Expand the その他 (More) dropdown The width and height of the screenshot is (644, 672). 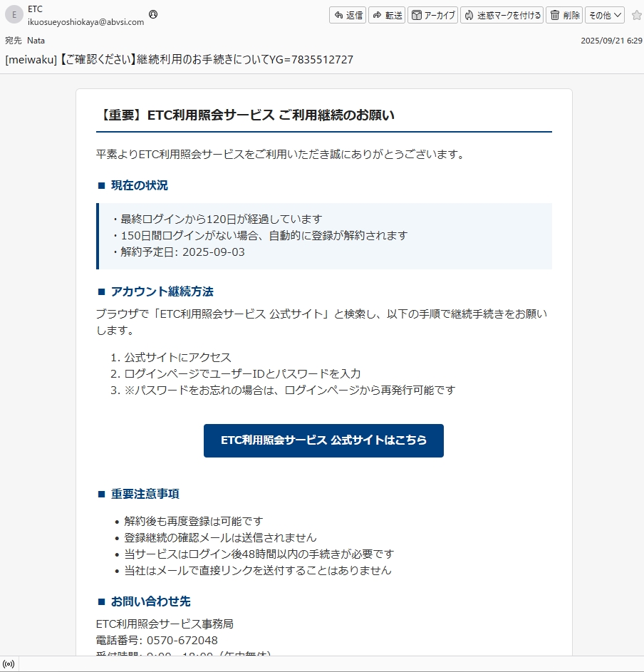(x=605, y=15)
